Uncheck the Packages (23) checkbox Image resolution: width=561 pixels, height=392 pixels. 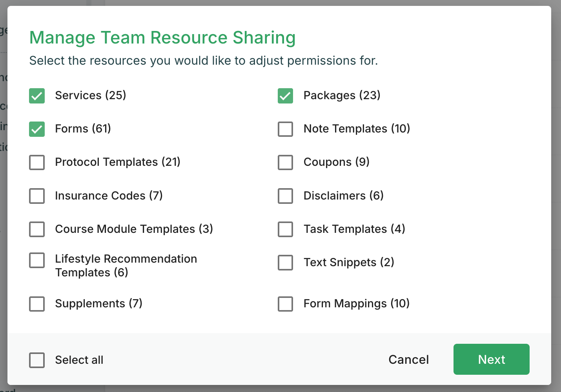click(285, 96)
